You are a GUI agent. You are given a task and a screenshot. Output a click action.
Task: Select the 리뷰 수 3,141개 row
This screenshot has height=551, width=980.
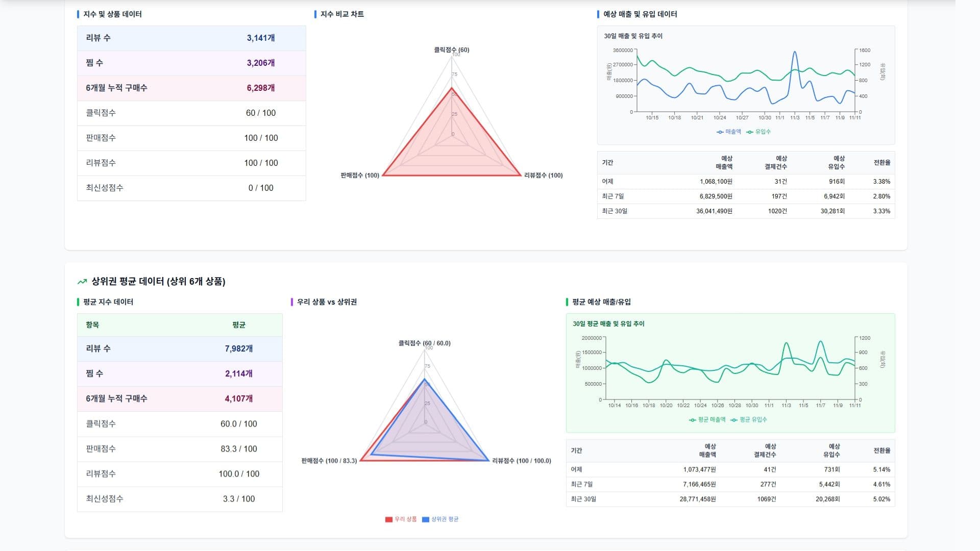tap(191, 38)
